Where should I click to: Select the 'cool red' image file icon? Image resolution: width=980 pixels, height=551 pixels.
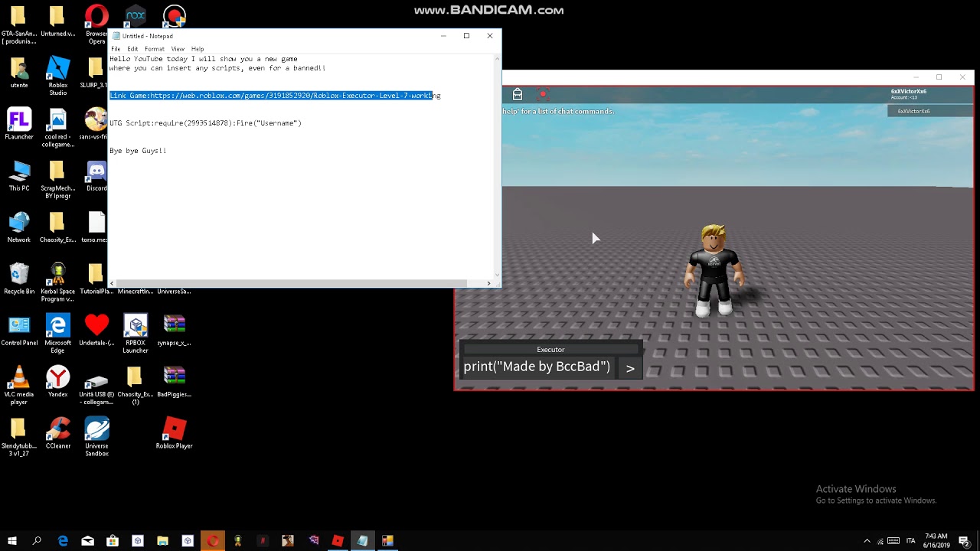coord(57,128)
